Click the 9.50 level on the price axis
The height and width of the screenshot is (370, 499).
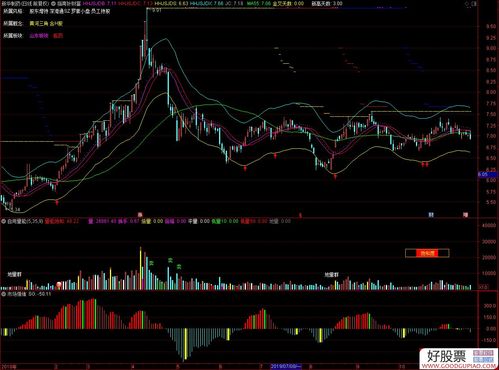(491, 26)
